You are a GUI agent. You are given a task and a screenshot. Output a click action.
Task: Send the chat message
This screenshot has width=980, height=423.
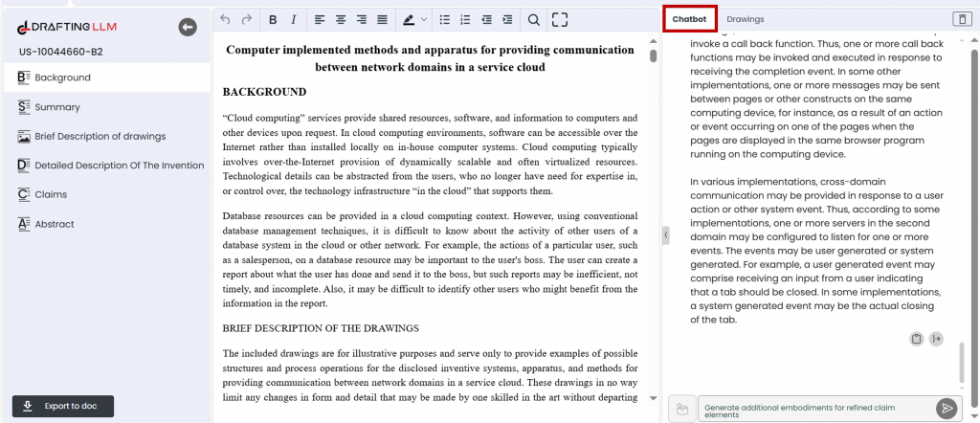[x=947, y=409]
